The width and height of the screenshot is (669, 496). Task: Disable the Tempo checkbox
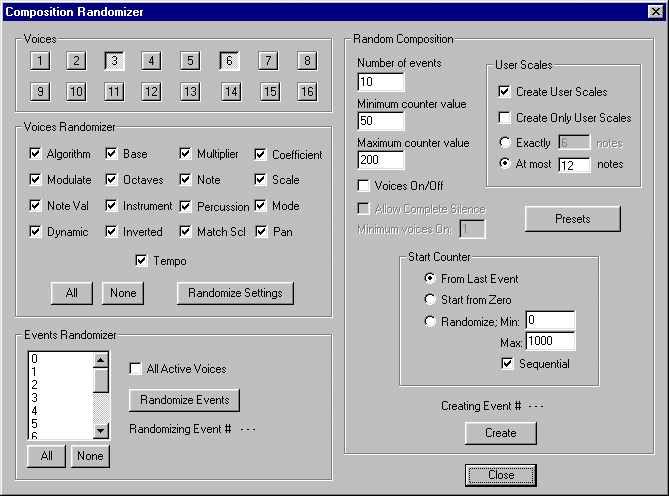click(142, 261)
